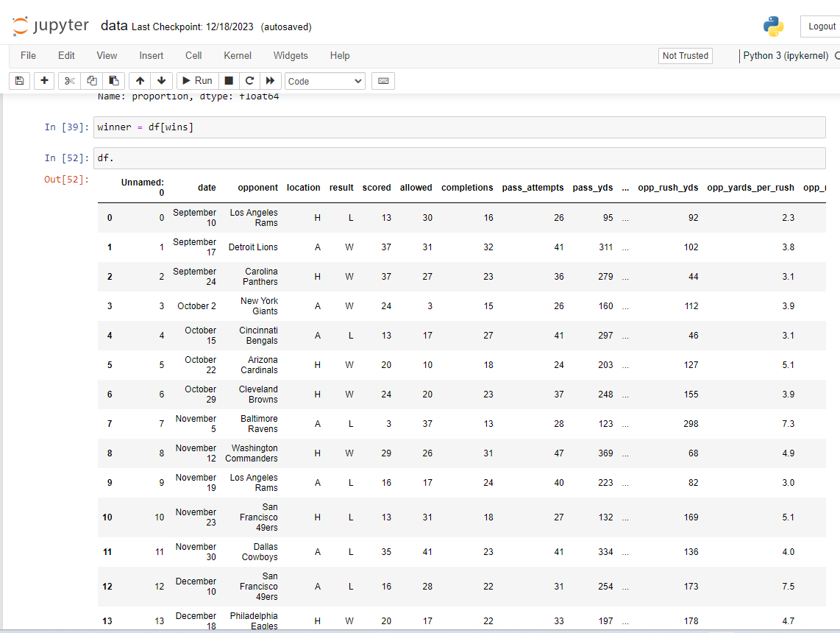Click the 'pass_attempts' column header

[x=533, y=188]
